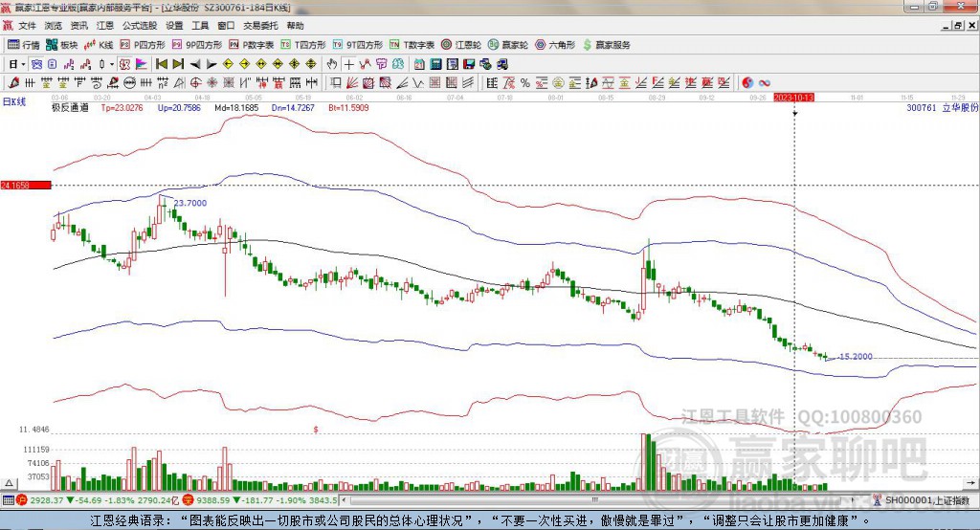
Task: Click the 300761 立华股份 stock label
Action: tap(942, 107)
